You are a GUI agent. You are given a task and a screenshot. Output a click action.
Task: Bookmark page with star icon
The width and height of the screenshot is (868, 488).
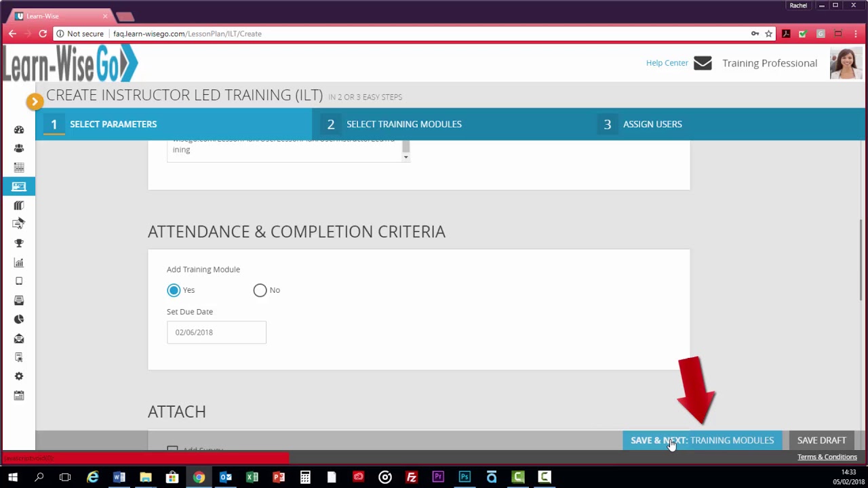tap(768, 33)
